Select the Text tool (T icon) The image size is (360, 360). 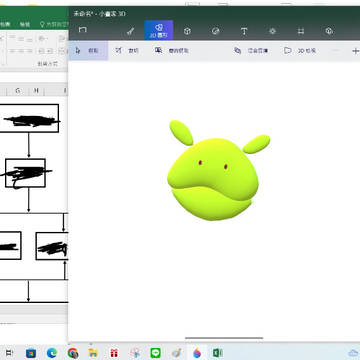(x=244, y=31)
